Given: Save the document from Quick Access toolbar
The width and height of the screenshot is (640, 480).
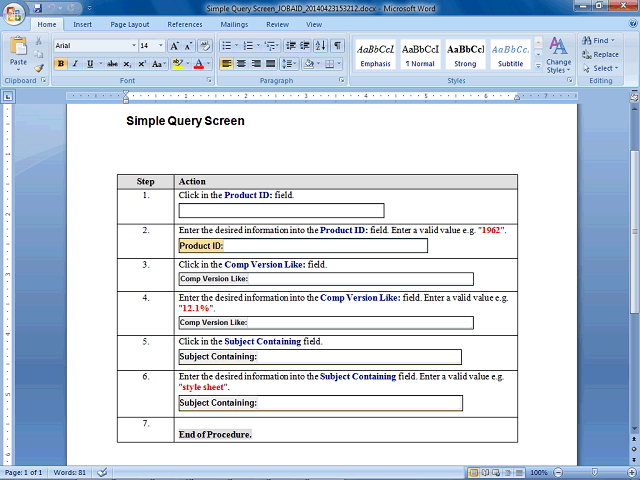Looking at the screenshot, I should 38,8.
